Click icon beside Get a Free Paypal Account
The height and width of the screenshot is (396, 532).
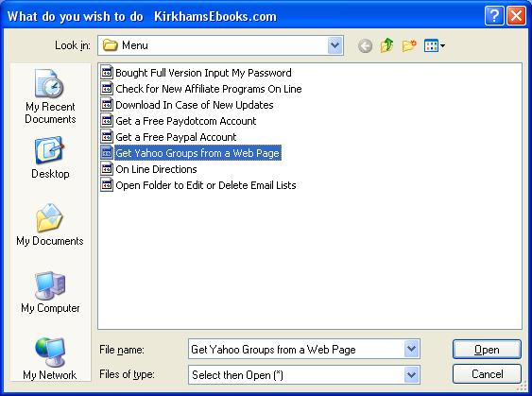(x=107, y=137)
